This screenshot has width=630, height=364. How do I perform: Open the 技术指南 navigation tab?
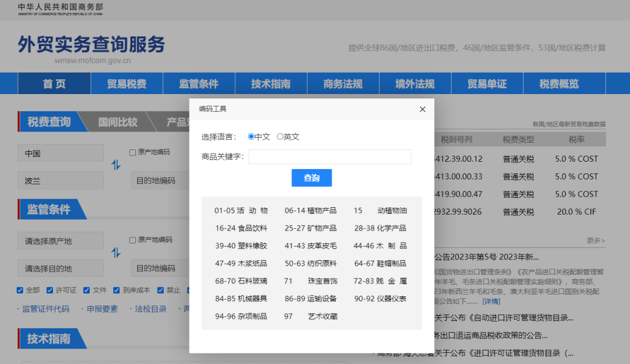pos(271,84)
